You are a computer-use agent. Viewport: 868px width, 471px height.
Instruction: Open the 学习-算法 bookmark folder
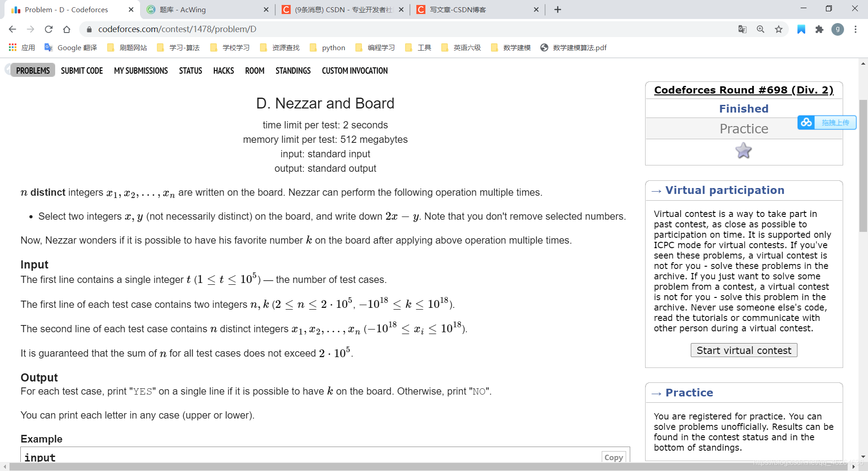coord(178,47)
